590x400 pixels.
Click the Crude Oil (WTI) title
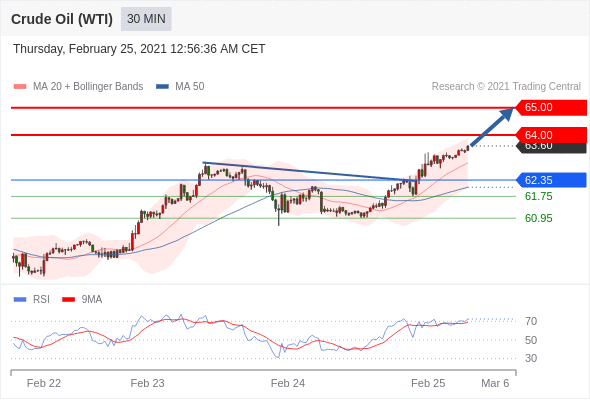pyautogui.click(x=62, y=19)
